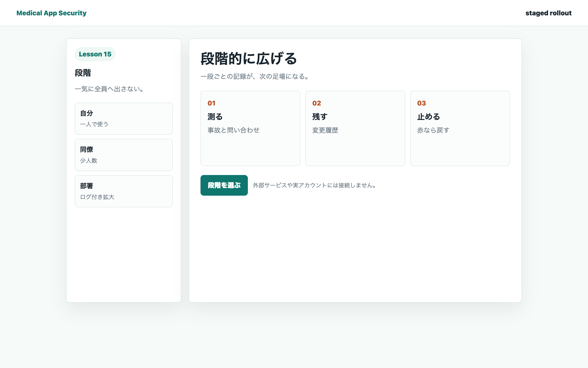588x368 pixels.
Task: Click the 赤なら戻す text
Action: pos(433,130)
